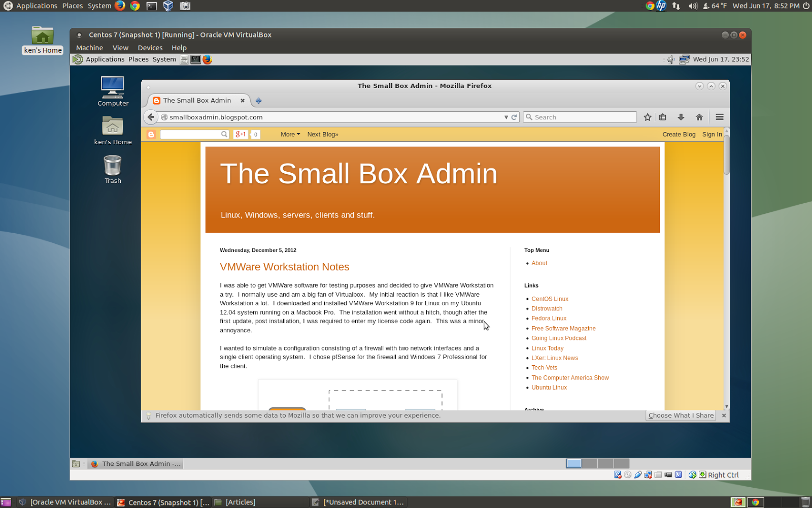Click the Blogger navbar search field
812x508 pixels.
click(194, 134)
